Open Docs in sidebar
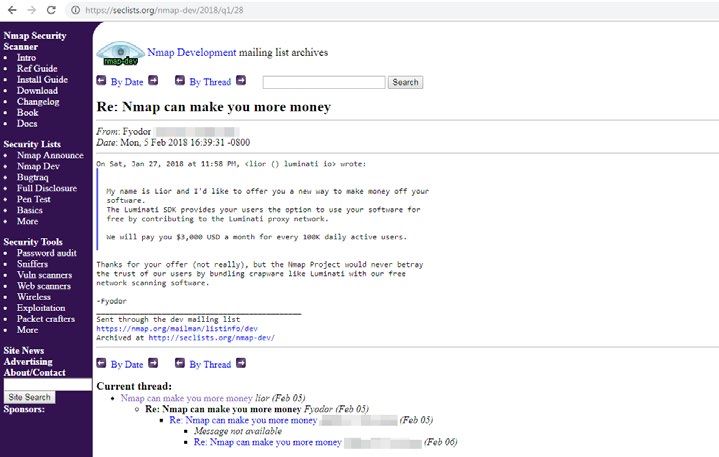Screen dimensions: 719x457 click(x=27, y=124)
